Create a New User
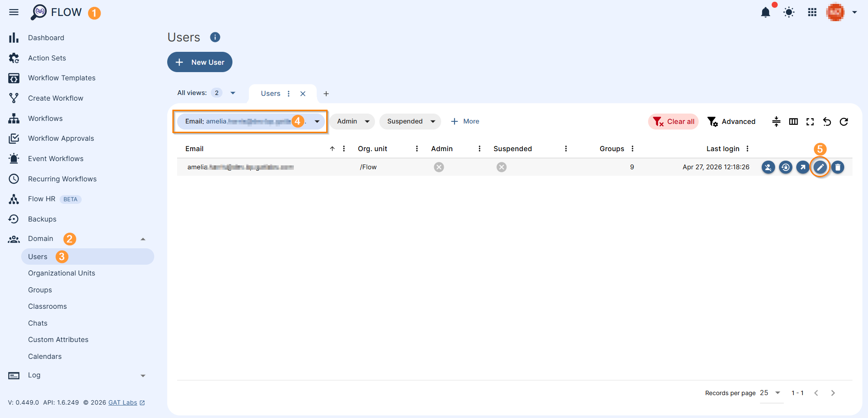This screenshot has height=418, width=868. click(x=200, y=62)
